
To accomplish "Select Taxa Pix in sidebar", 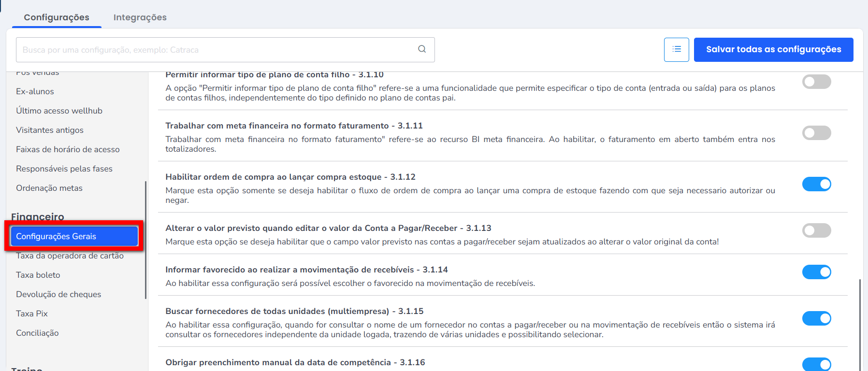I will click(32, 314).
